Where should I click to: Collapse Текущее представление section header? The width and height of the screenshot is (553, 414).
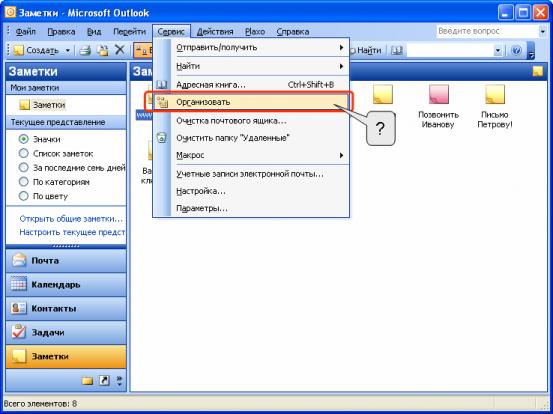click(x=66, y=122)
